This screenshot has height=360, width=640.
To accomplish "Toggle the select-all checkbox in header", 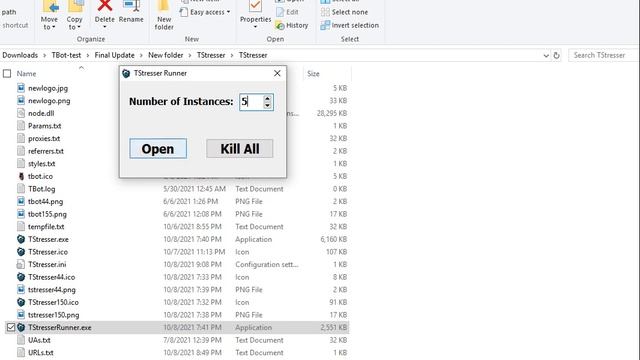I will [7, 73].
